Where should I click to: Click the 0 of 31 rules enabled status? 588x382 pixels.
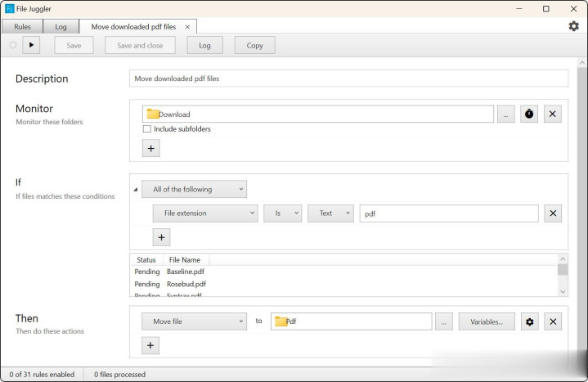coord(42,374)
